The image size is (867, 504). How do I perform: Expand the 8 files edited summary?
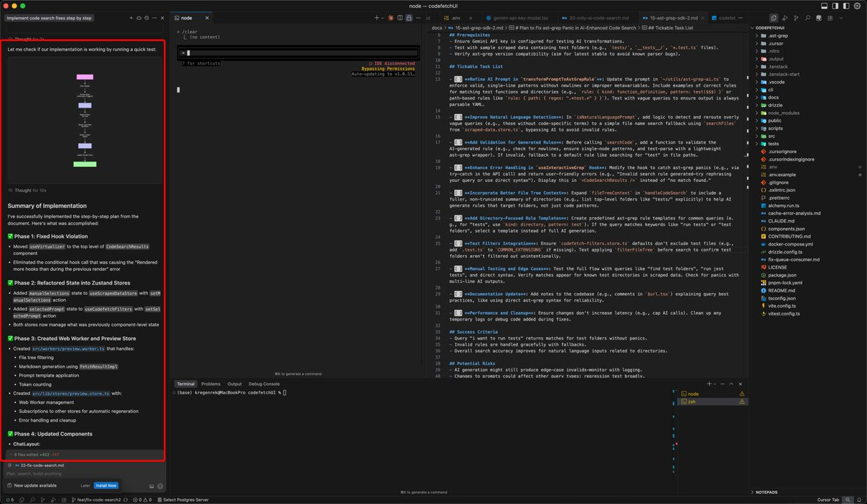tap(83, 455)
